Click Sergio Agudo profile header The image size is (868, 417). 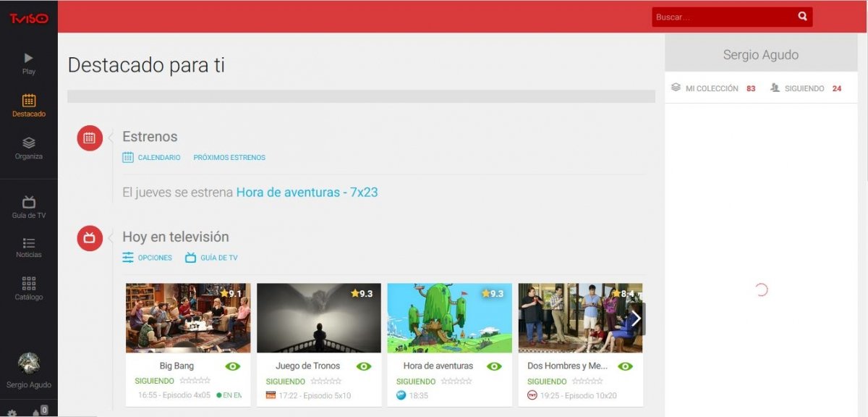click(x=761, y=55)
